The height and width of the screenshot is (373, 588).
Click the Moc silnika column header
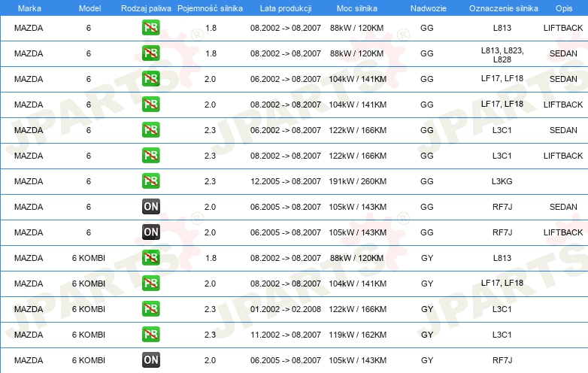point(357,8)
